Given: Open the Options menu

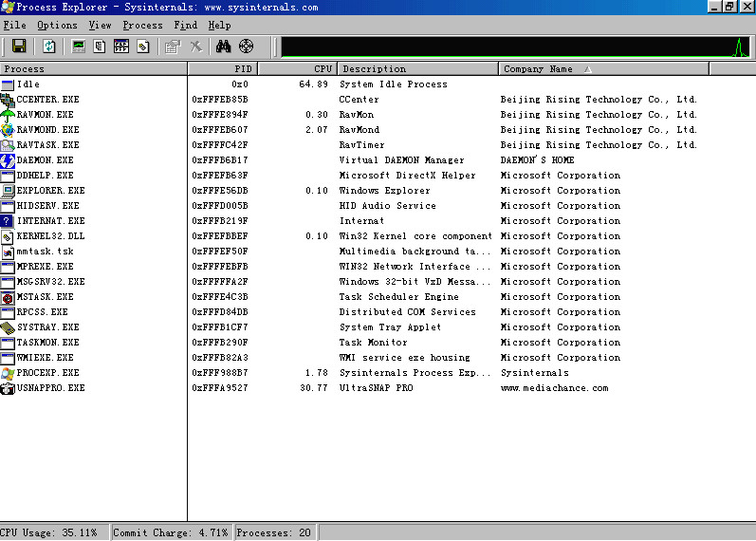Looking at the screenshot, I should pos(57,25).
